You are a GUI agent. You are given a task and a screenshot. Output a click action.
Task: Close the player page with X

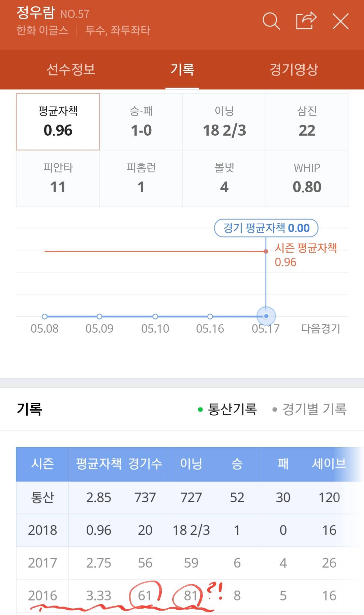340,21
